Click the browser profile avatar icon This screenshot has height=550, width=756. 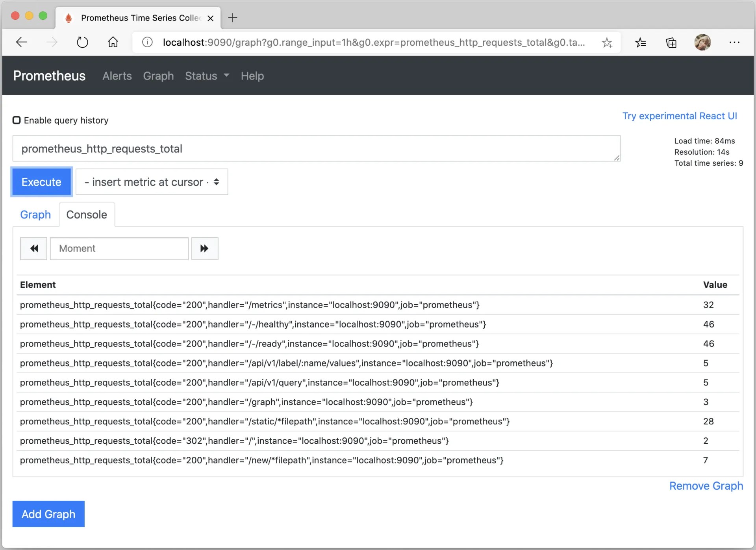coord(703,43)
